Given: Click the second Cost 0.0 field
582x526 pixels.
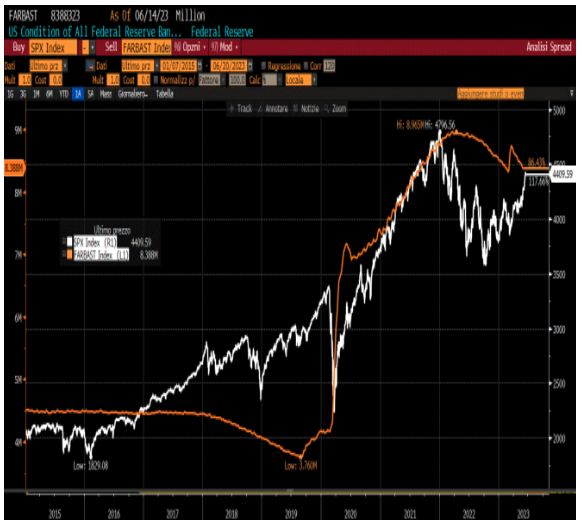Looking at the screenshot, I should pos(144,80).
